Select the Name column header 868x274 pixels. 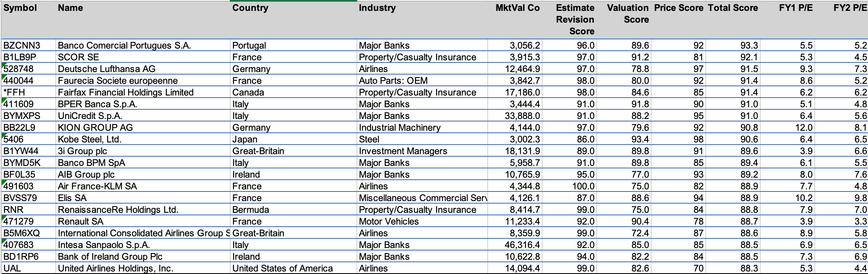pyautogui.click(x=143, y=20)
